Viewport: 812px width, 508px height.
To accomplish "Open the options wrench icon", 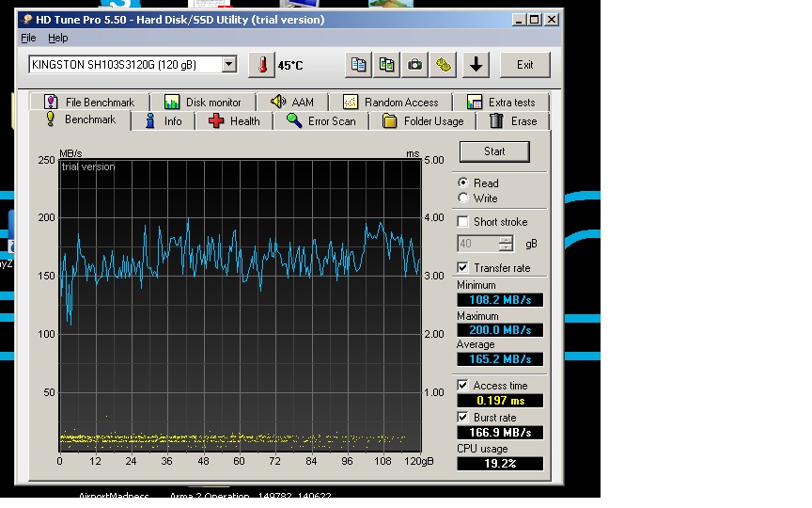I will point(444,65).
